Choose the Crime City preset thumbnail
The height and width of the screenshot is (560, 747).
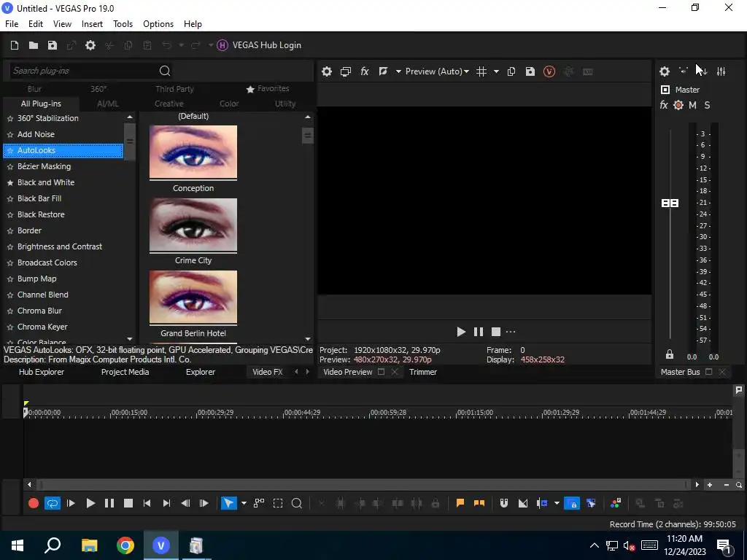coord(193,225)
